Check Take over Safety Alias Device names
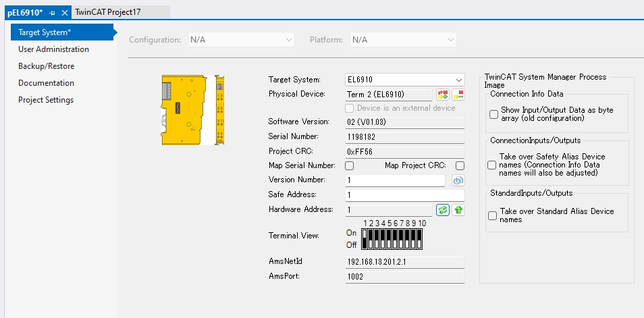 click(492, 165)
